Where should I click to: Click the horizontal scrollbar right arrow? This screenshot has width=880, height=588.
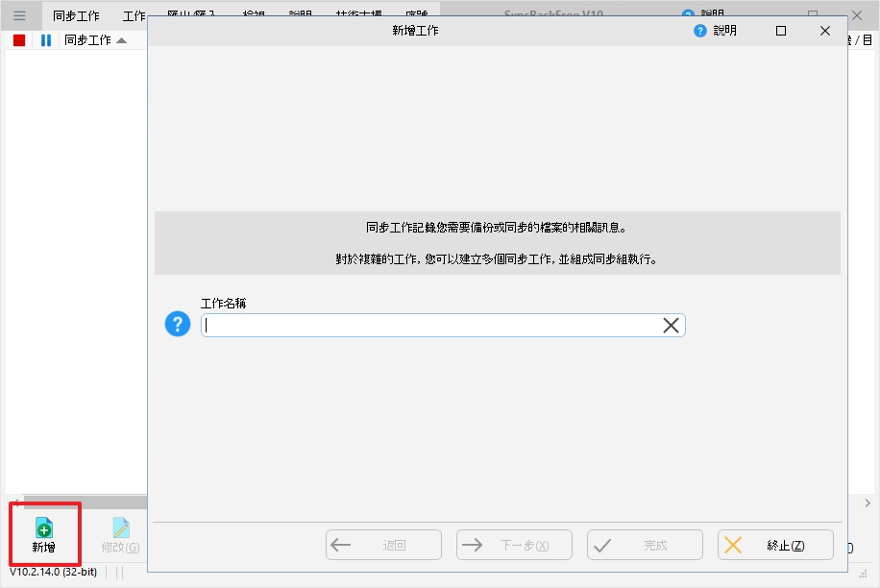(x=868, y=502)
